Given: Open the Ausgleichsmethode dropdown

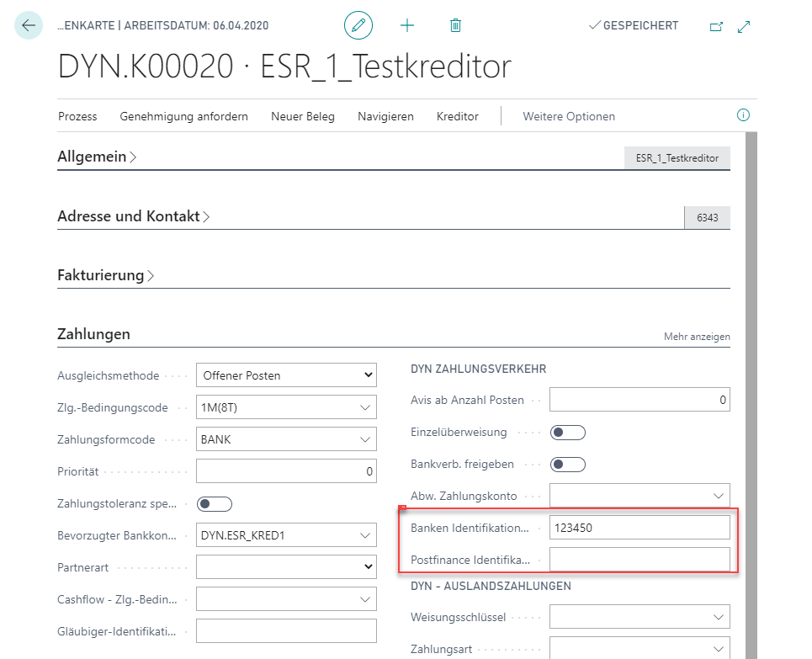Looking at the screenshot, I should [x=286, y=375].
